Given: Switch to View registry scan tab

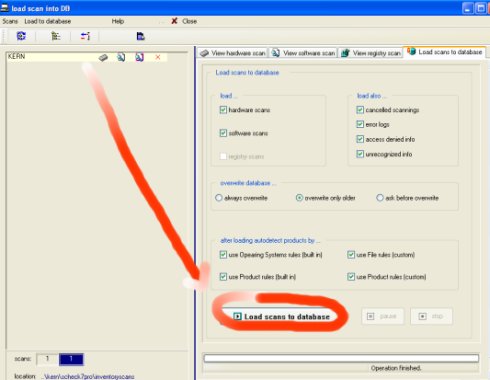Looking at the screenshot, I should coord(371,53).
